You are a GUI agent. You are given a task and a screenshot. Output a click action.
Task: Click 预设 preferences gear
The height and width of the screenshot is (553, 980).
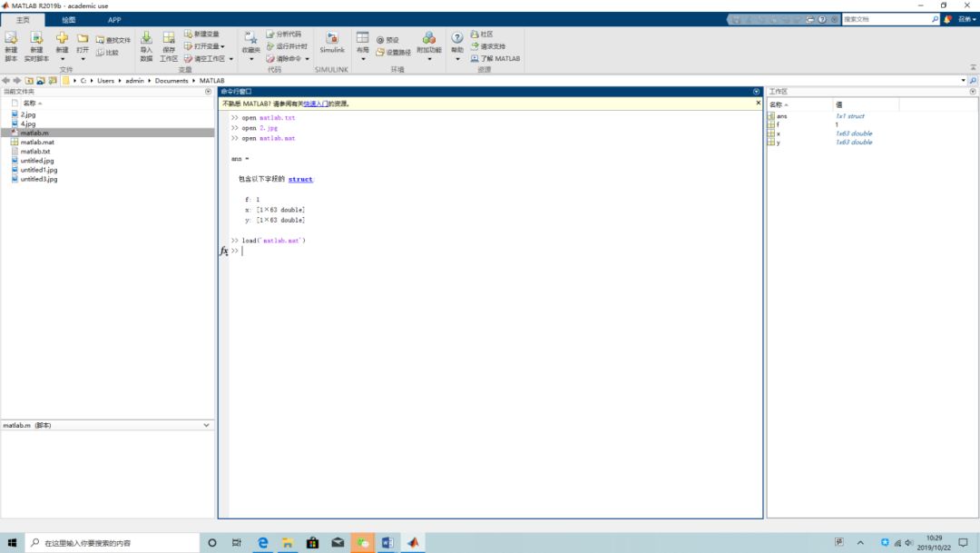click(387, 40)
